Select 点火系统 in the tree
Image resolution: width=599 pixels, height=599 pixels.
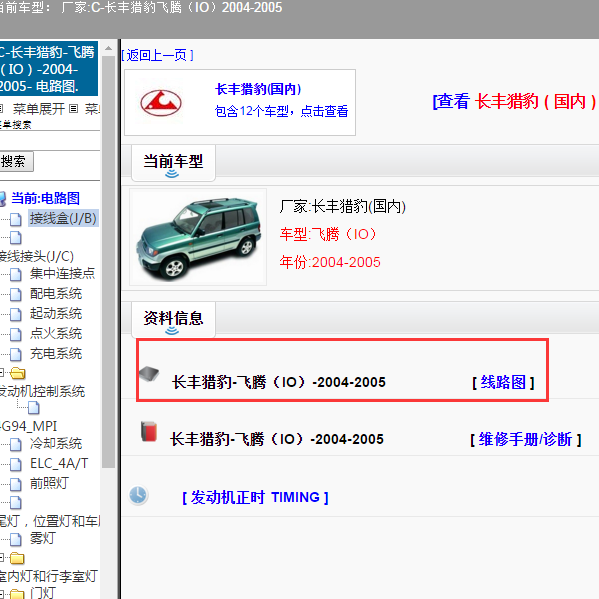point(56,333)
